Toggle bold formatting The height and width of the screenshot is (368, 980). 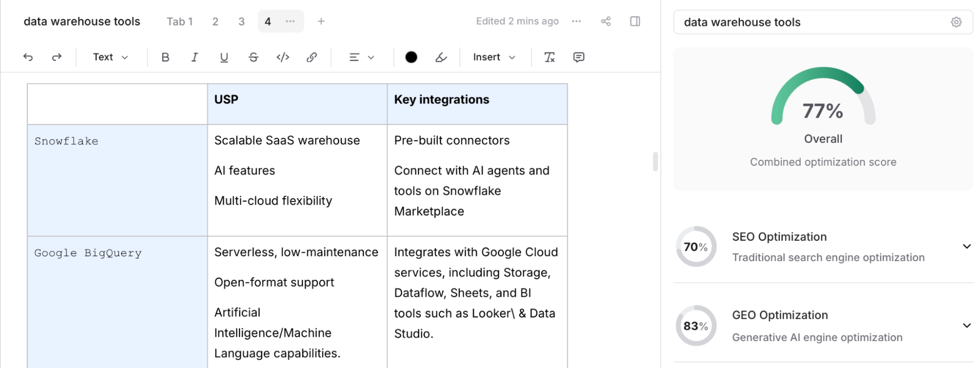click(165, 57)
